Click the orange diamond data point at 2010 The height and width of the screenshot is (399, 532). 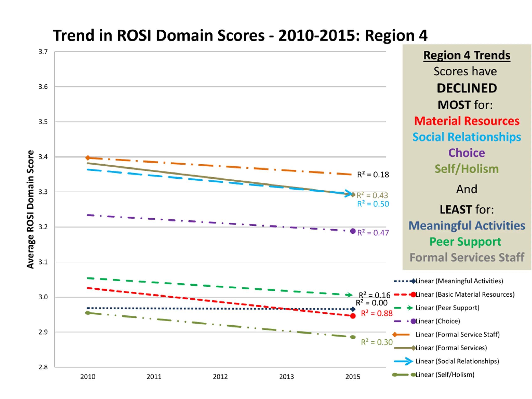(88, 158)
